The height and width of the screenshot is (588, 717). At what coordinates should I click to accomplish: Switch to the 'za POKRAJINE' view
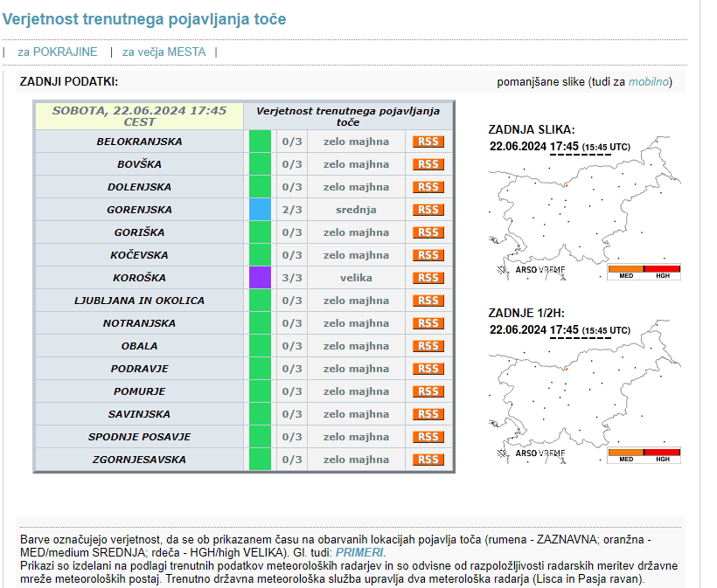tap(58, 52)
